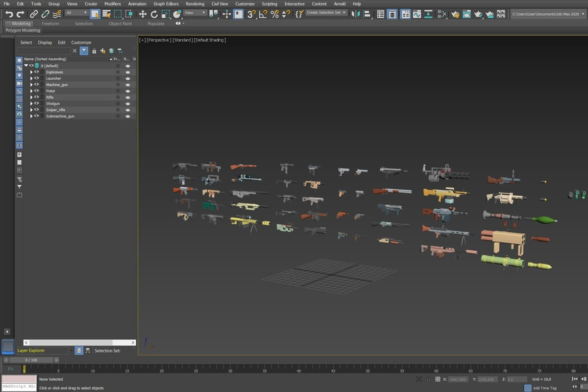Image resolution: width=588 pixels, height=392 pixels.
Task: Choose the Select Object tool
Action: tap(95, 14)
